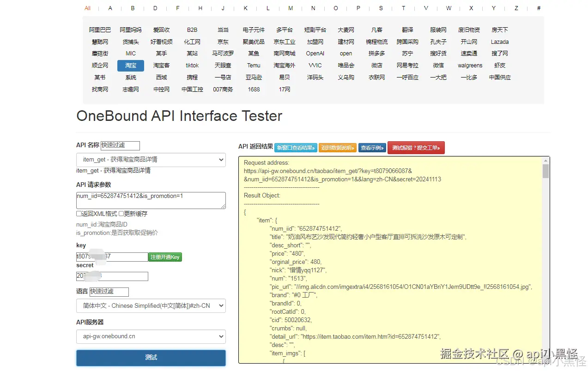Open the MIC platform link
The image size is (588, 371).
click(x=131, y=54)
